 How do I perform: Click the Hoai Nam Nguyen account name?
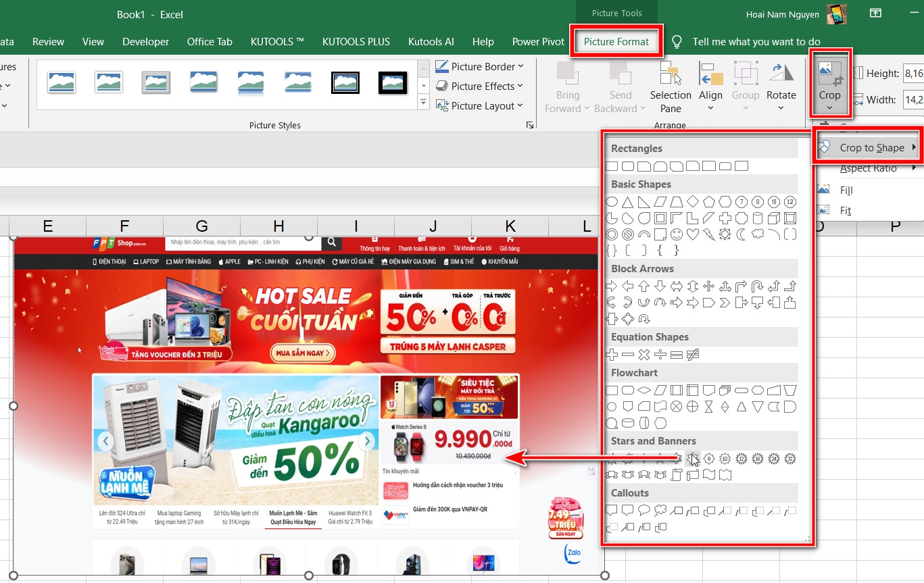click(x=783, y=14)
